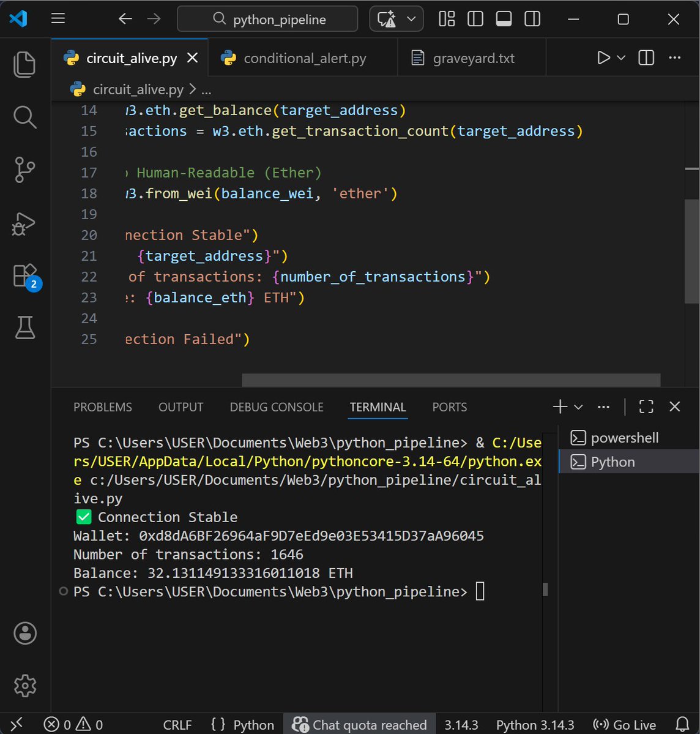Go back with the left arrow
Image resolution: width=700 pixels, height=734 pixels.
coord(125,19)
